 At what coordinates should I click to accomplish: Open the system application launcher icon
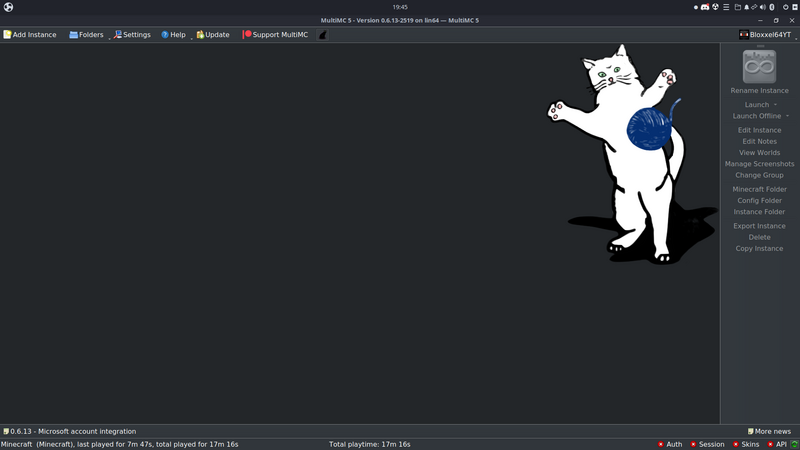(x=8, y=7)
